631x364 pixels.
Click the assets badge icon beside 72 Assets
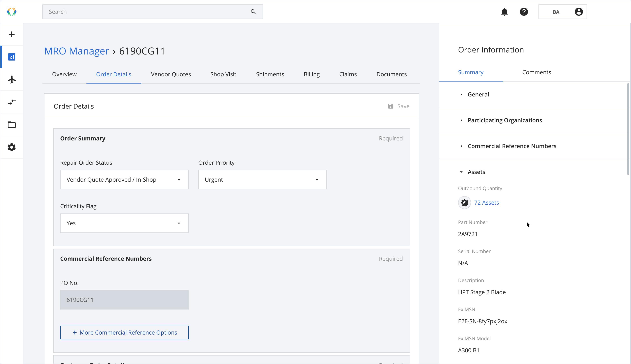464,203
